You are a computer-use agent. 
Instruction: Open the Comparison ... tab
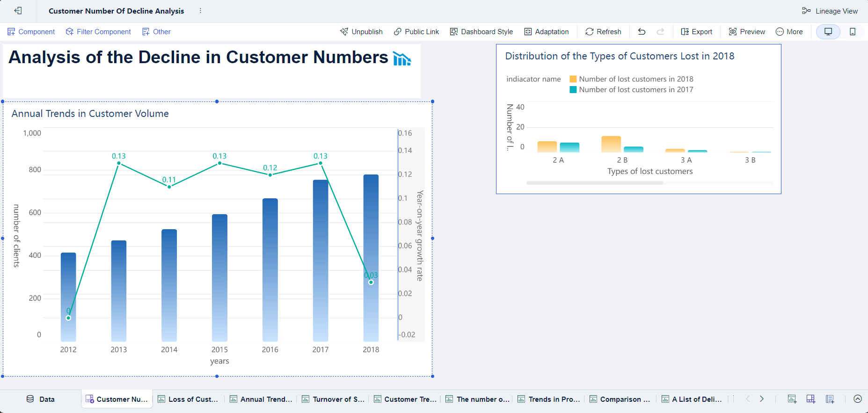click(620, 399)
